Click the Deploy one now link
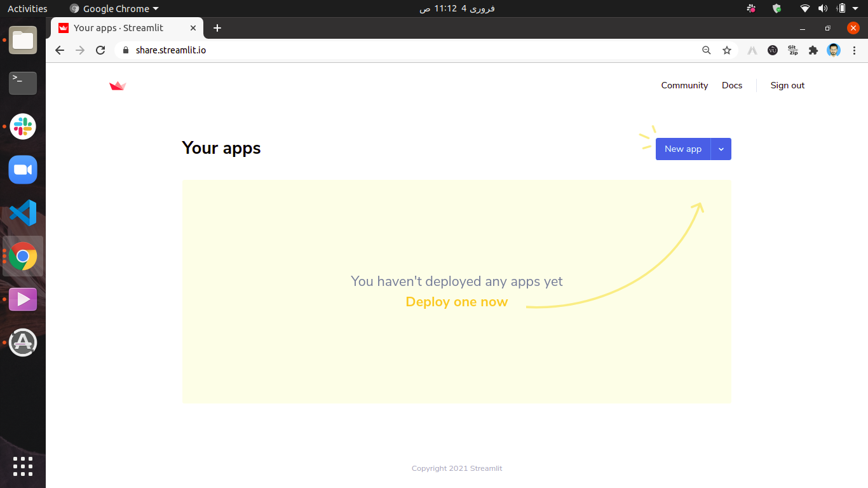The image size is (868, 488). point(456,302)
